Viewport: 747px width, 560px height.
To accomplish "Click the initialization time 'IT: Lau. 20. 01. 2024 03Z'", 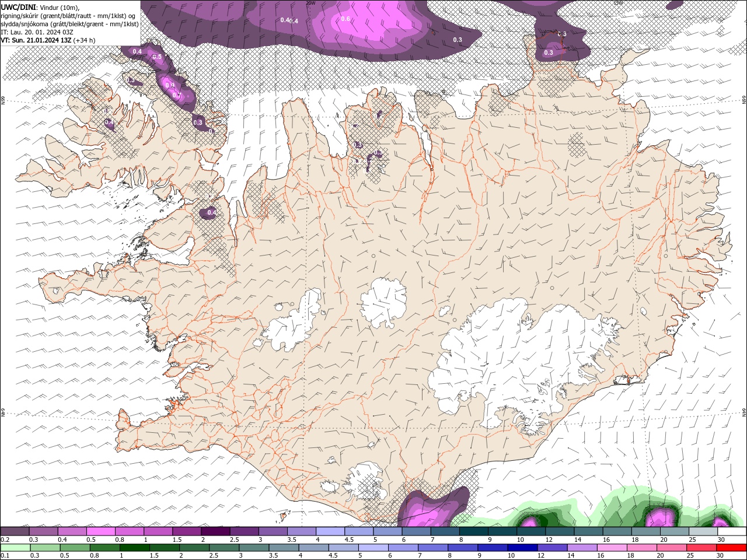I will click(x=37, y=32).
